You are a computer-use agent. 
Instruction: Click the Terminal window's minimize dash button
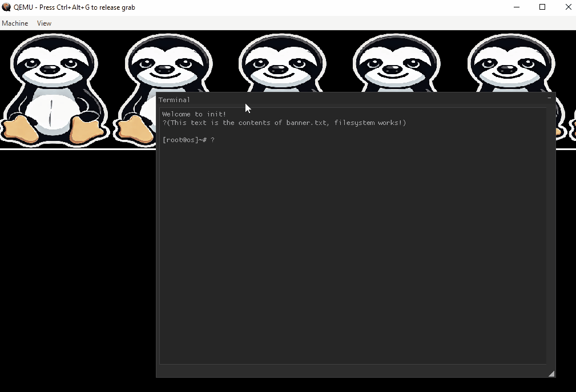[549, 98]
